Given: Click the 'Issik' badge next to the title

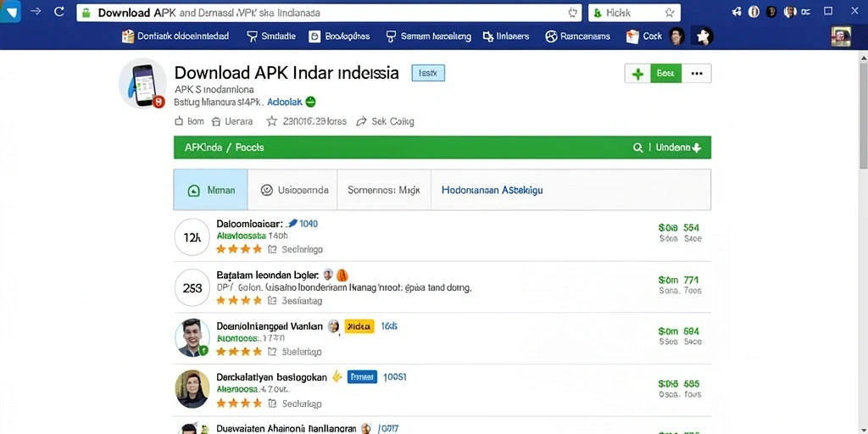Looking at the screenshot, I should tap(428, 73).
